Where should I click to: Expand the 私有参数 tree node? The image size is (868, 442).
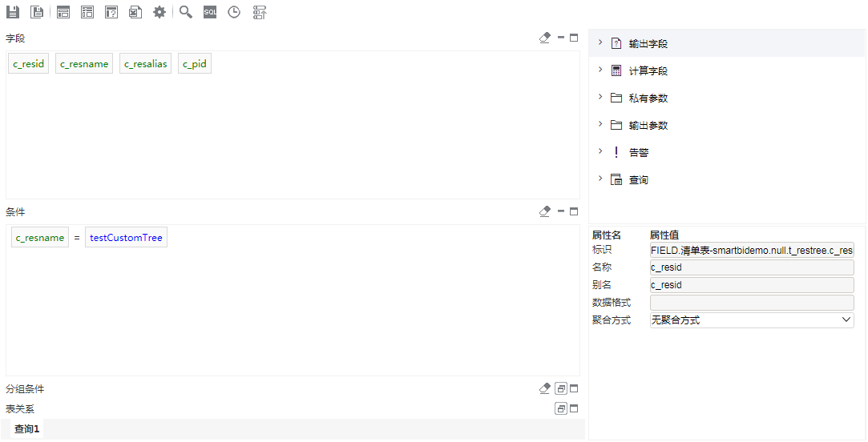click(x=600, y=97)
